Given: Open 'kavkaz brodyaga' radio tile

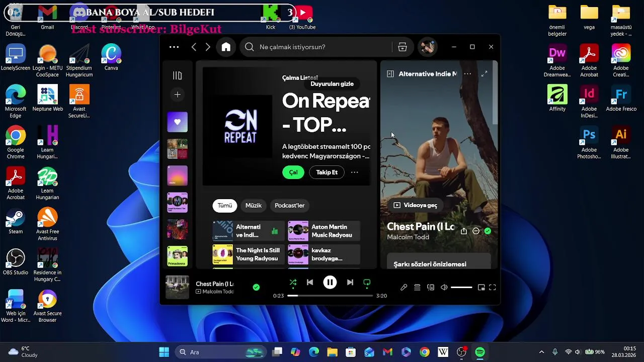Looking at the screenshot, I should [x=324, y=254].
